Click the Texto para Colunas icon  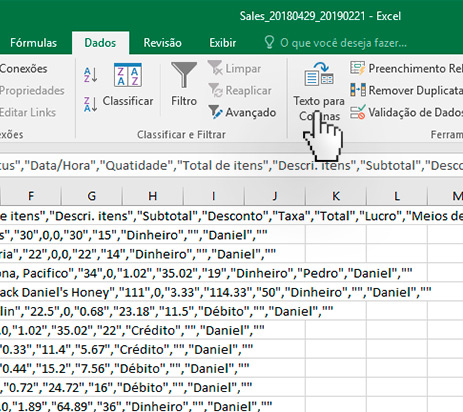(319, 74)
